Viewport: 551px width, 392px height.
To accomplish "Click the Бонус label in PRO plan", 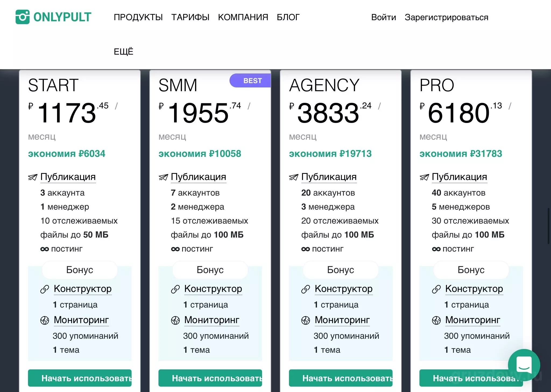I will (471, 270).
